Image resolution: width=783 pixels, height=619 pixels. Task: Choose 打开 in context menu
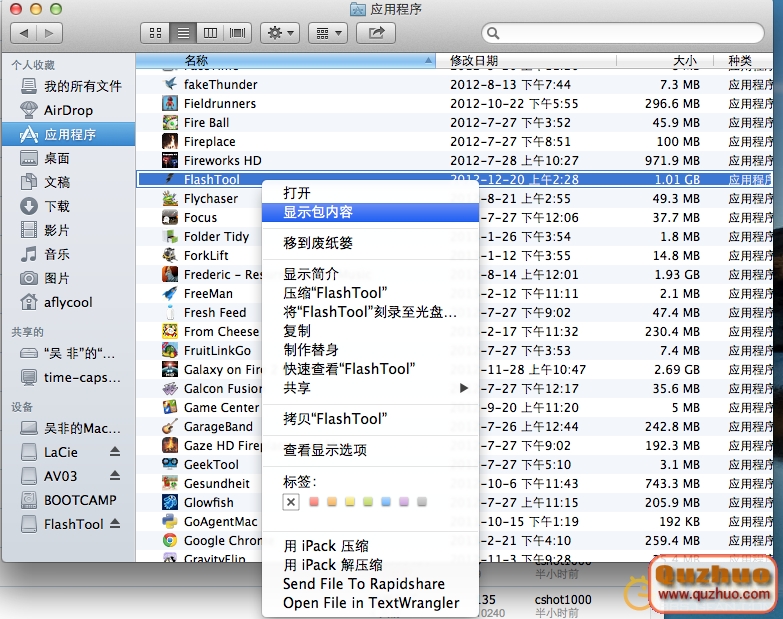pyautogui.click(x=370, y=193)
